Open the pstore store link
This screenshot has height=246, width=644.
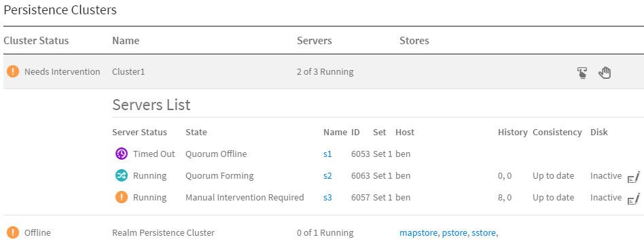[454, 233]
